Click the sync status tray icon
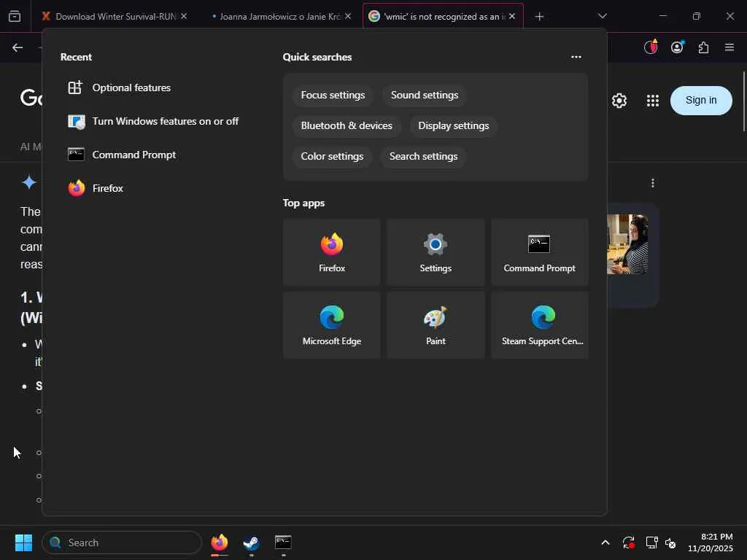The width and height of the screenshot is (747, 560). [628, 542]
